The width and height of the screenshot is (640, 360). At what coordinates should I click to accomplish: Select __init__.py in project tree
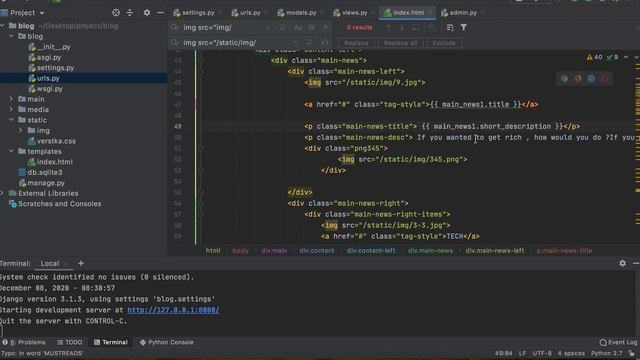click(x=49, y=47)
